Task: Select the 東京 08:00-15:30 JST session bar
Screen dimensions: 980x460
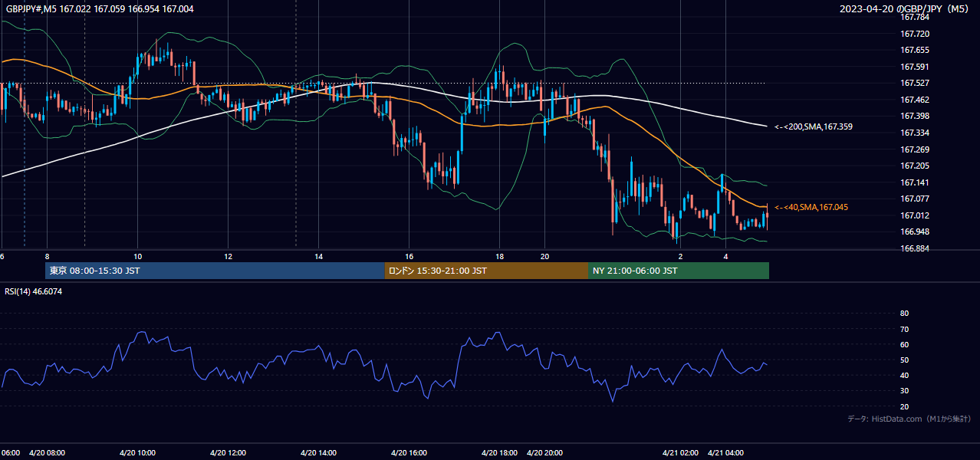Action: click(215, 271)
